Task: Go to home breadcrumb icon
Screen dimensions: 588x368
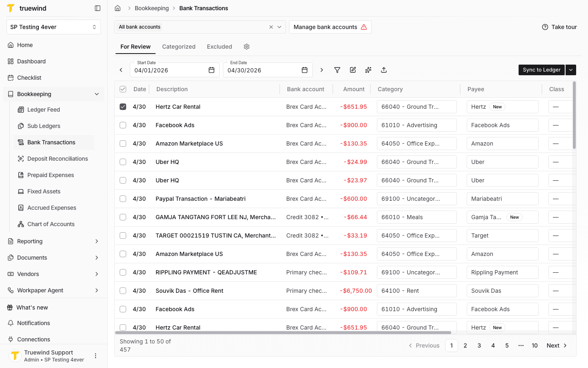Action: click(118, 8)
